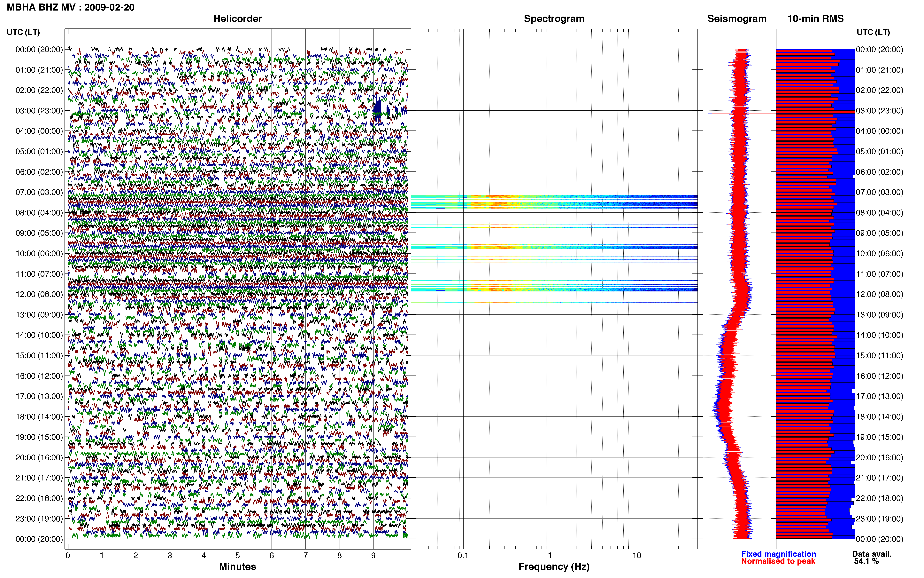Click right time label '13:00 (09:00)'
This screenshot has height=578, width=924.
click(879, 315)
